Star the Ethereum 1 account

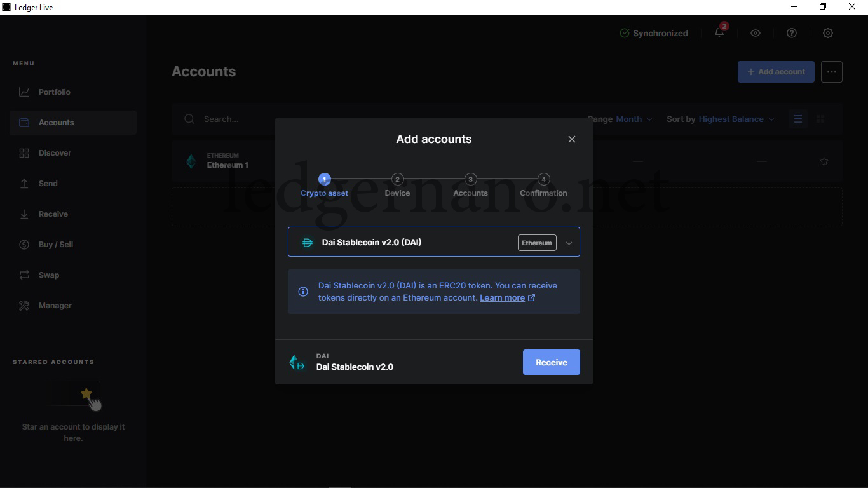tap(824, 161)
